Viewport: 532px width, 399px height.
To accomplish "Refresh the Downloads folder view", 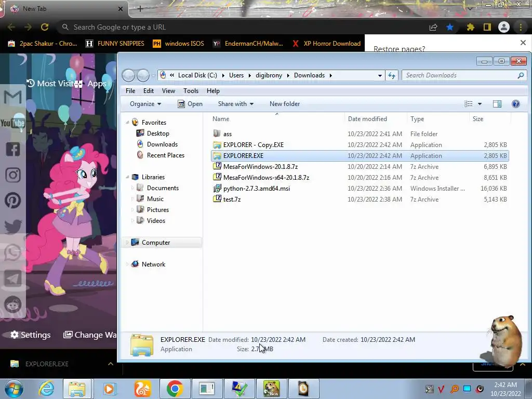I will coord(392,75).
